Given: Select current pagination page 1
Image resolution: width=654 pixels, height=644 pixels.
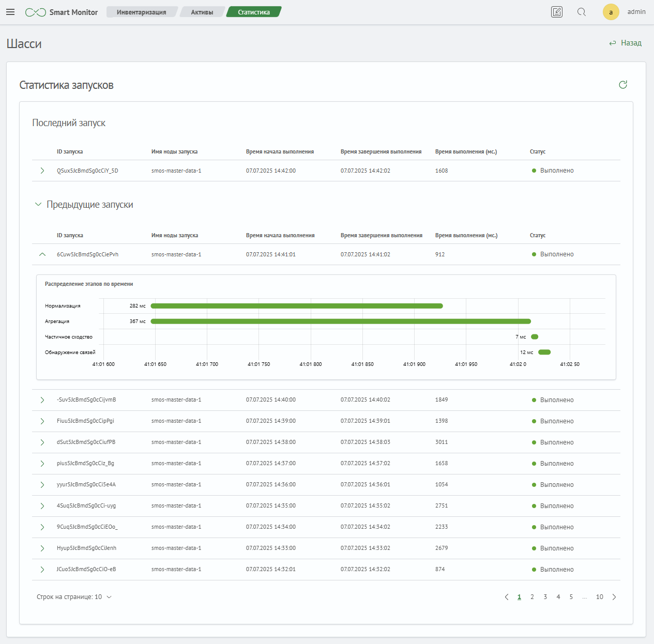Looking at the screenshot, I should (x=519, y=597).
